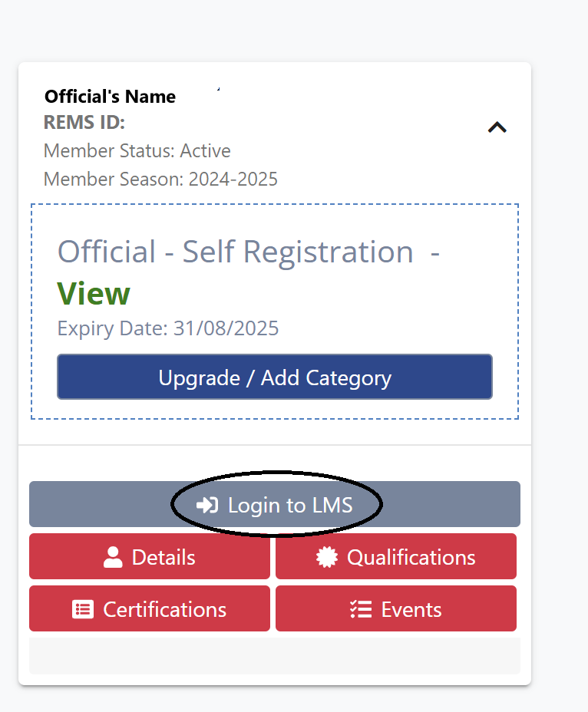588x712 pixels.
Task: Select the REMS ID label
Action: click(x=84, y=123)
